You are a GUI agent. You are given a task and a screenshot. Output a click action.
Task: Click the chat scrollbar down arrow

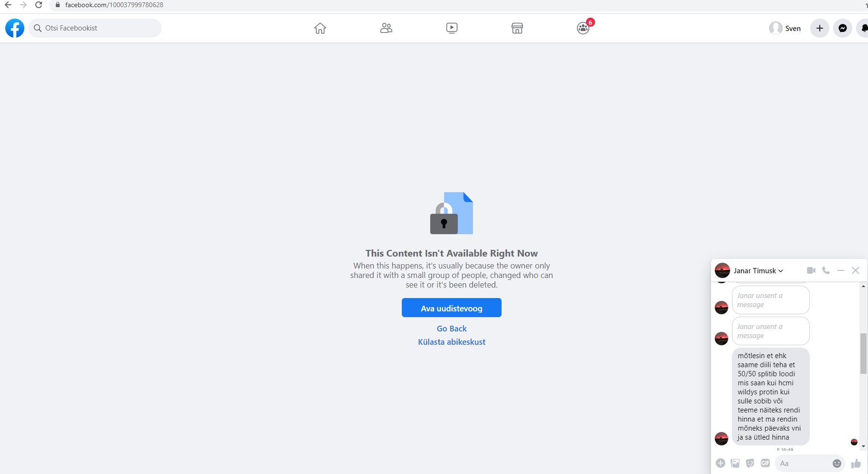coord(863,446)
